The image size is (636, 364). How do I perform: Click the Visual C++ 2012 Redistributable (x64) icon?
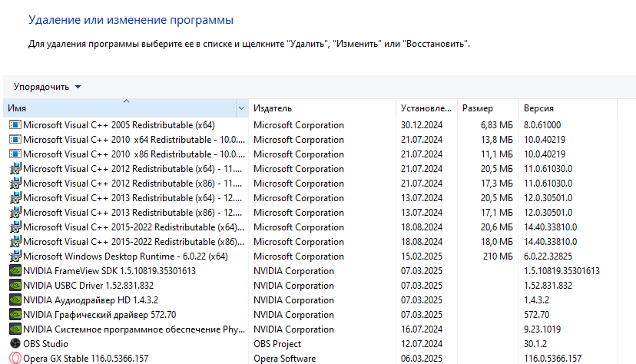pyautogui.click(x=15, y=169)
